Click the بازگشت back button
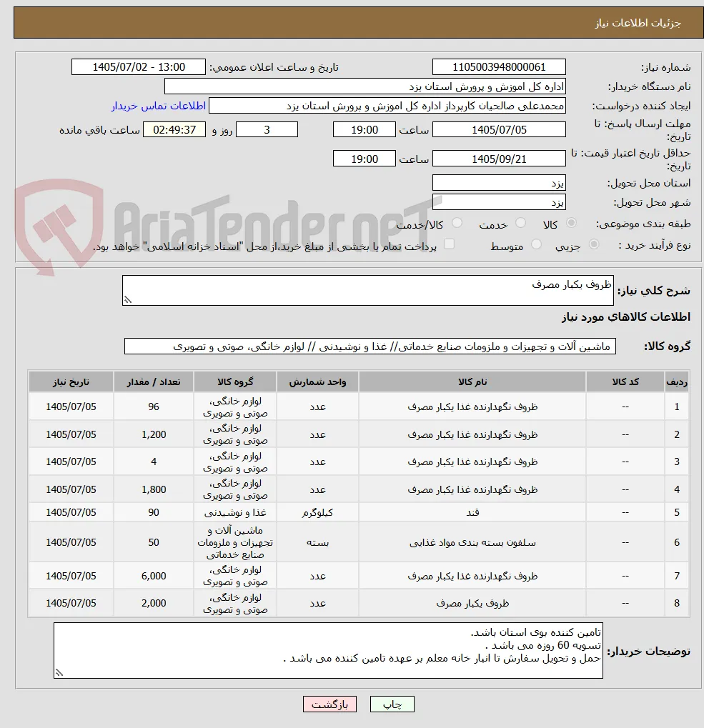This screenshot has width=704, height=728. click(x=329, y=704)
